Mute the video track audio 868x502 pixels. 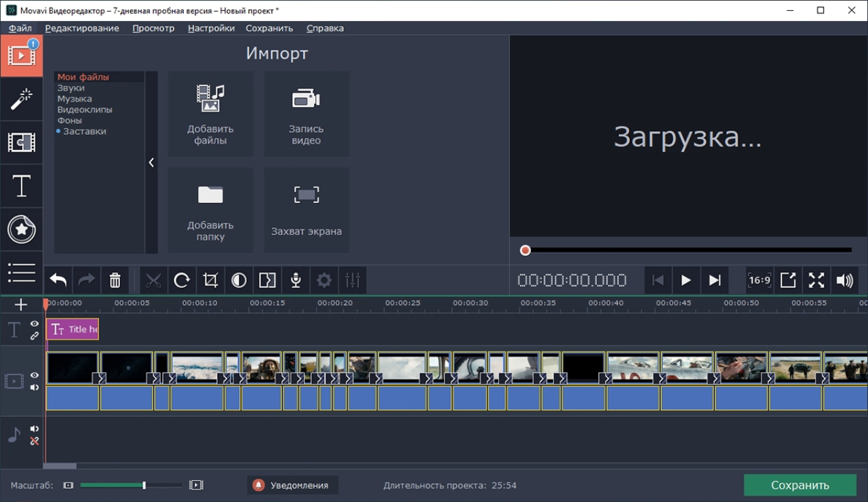tap(35, 387)
